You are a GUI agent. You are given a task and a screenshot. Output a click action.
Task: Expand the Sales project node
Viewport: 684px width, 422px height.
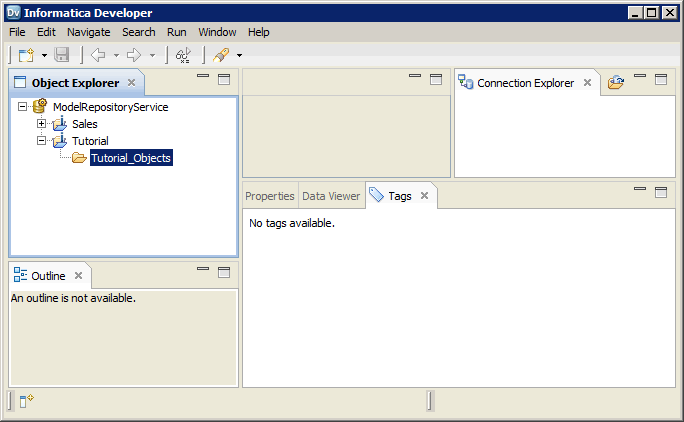[x=41, y=124]
